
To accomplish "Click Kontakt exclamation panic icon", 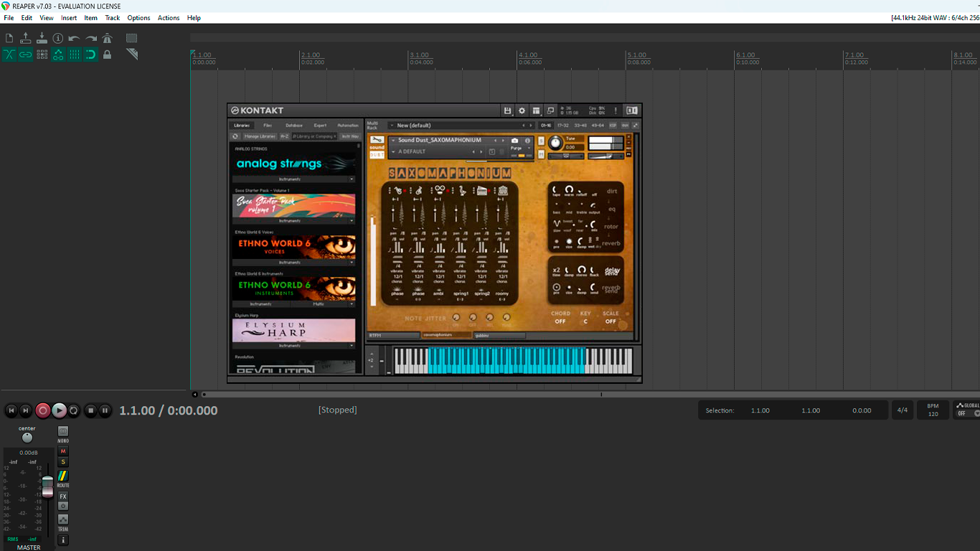I will click(x=615, y=110).
